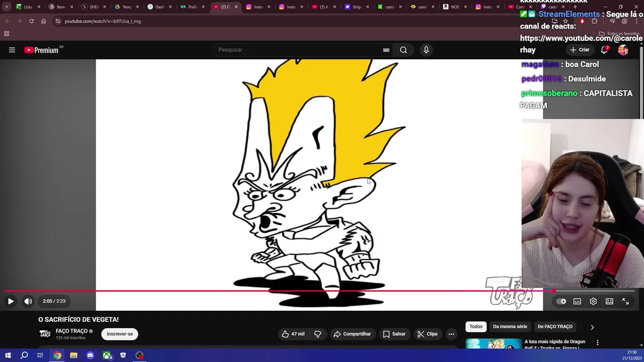Show more filter chips with arrow
644x362 pixels.
pyautogui.click(x=592, y=327)
